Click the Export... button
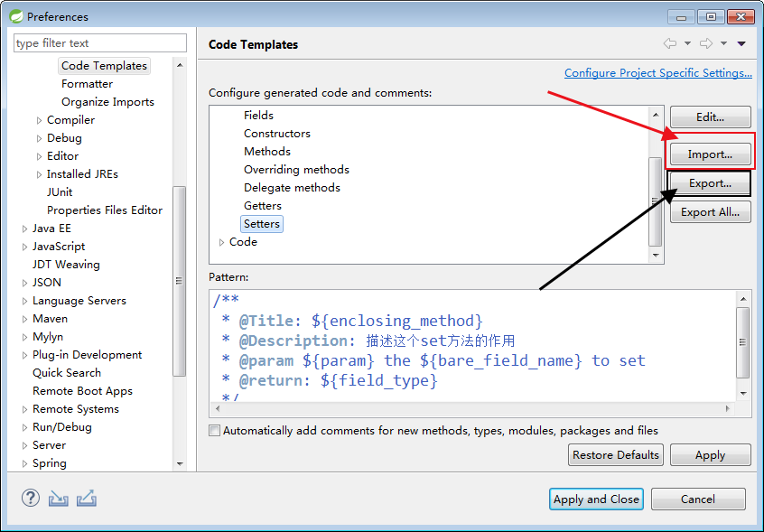This screenshot has height=532, width=764. 710,183
